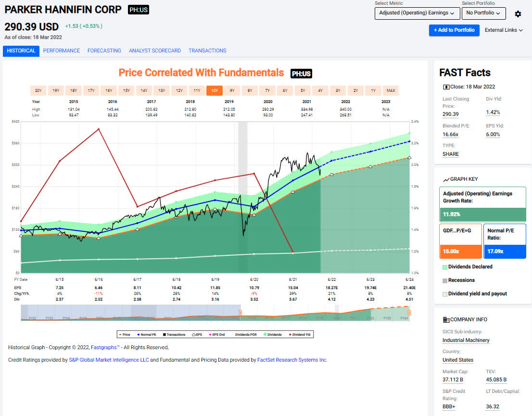Select the 7Y time range

267,90
